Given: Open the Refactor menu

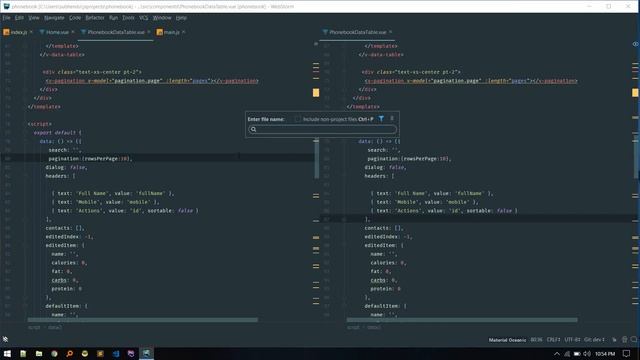Looking at the screenshot, I should [95, 18].
